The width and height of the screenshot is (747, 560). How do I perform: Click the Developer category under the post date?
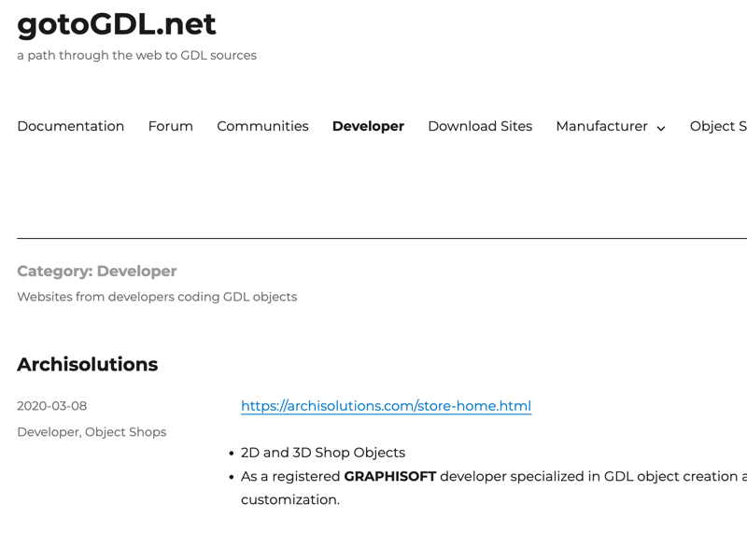pyautogui.click(x=48, y=432)
